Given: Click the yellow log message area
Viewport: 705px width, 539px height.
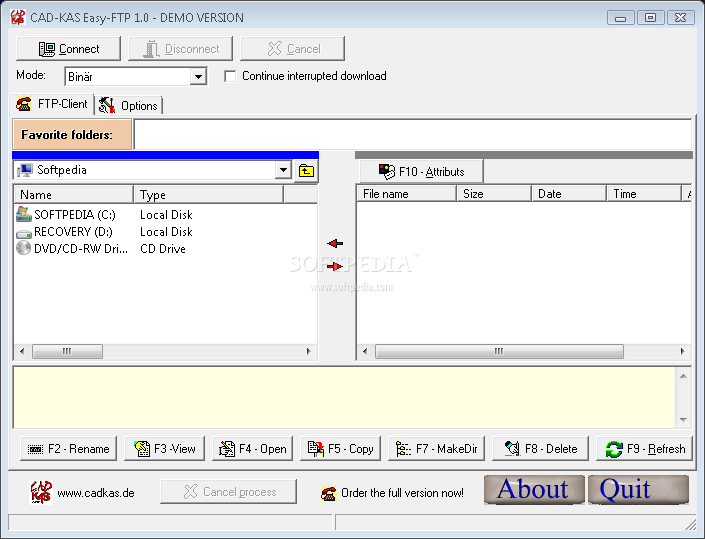Looking at the screenshot, I should (344, 397).
